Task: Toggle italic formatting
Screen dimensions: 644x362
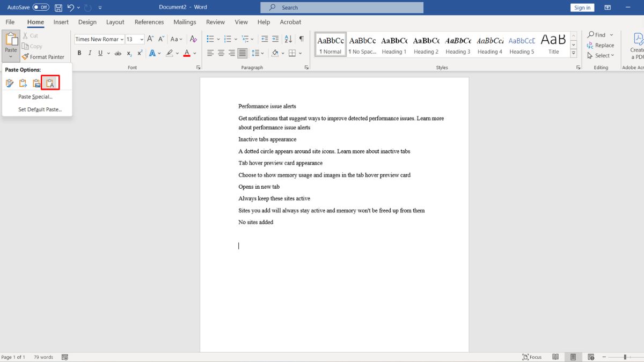Action: 90,53
